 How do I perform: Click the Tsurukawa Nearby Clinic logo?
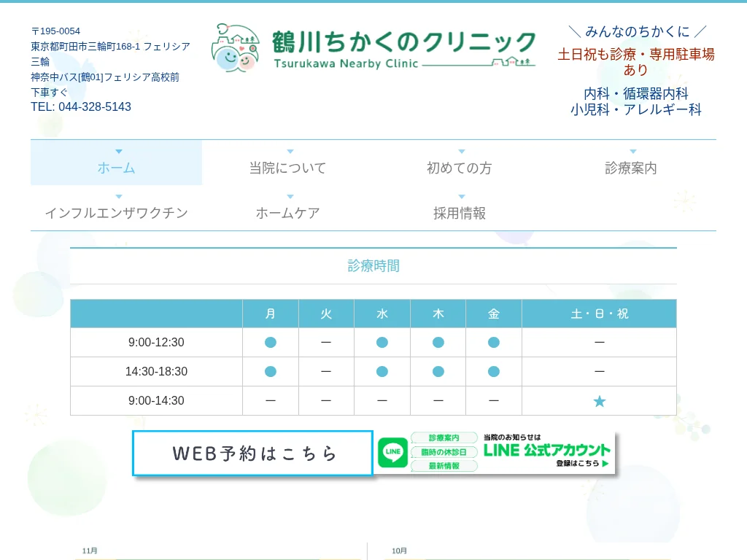374,48
